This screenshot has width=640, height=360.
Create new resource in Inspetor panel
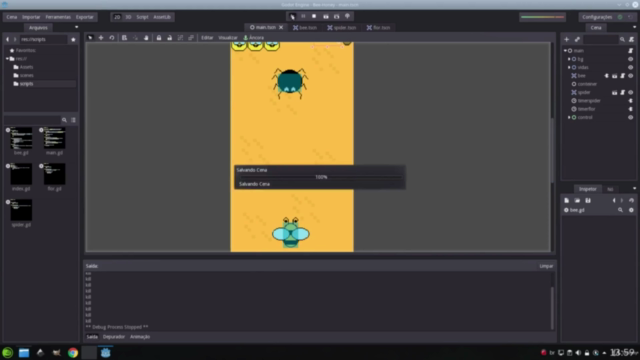pos(567,200)
